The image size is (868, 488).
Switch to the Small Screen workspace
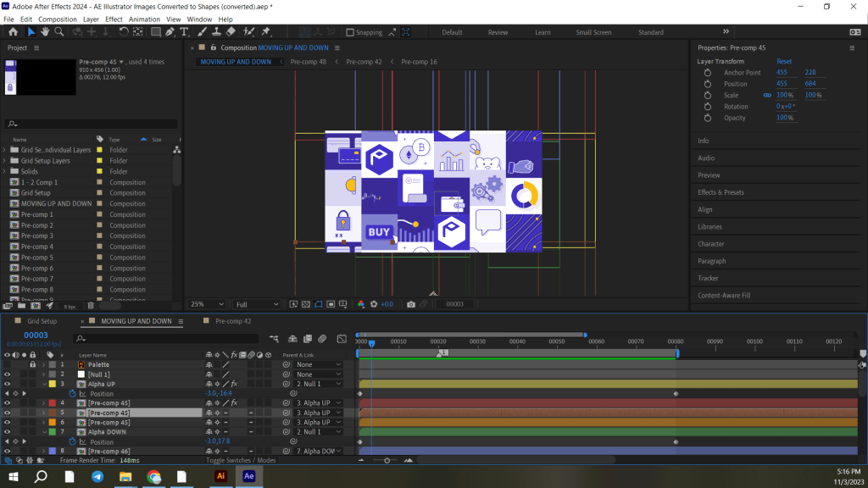(593, 32)
